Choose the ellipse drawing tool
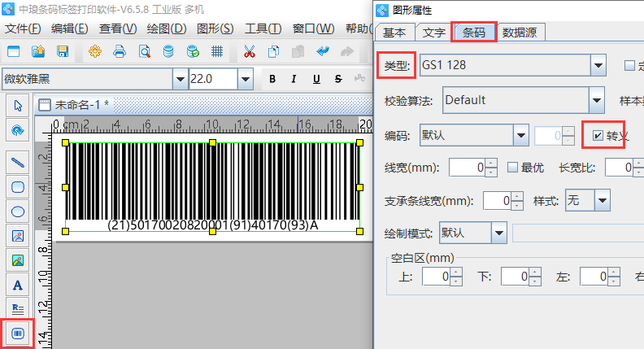Image resolution: width=644 pixels, height=349 pixels. (x=18, y=211)
